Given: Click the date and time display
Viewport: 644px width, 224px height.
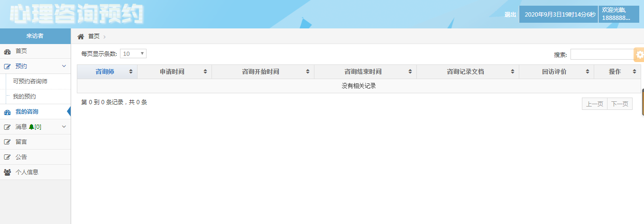Looking at the screenshot, I should (559, 14).
